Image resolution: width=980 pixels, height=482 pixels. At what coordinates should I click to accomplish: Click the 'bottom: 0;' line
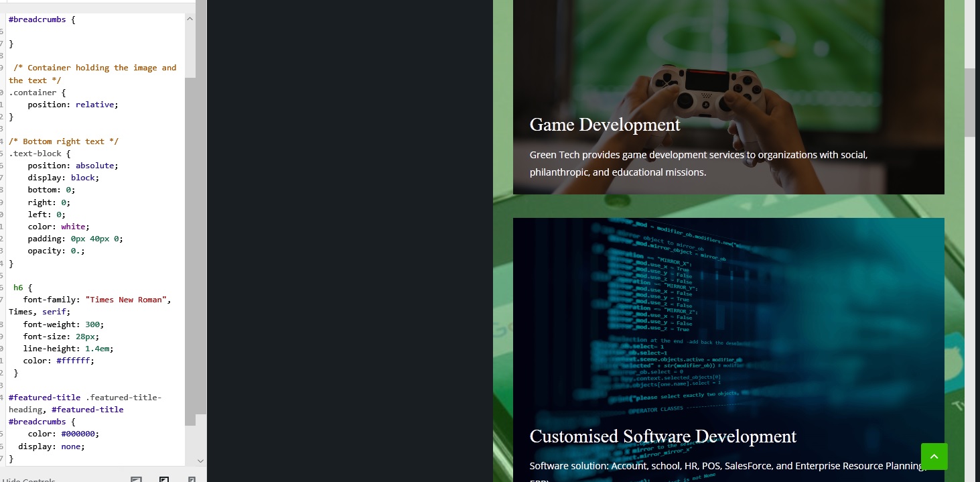pos(51,190)
